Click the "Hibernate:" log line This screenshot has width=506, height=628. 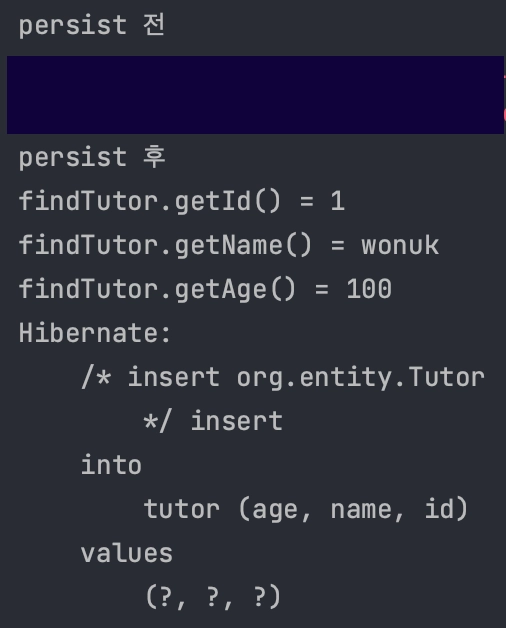click(x=95, y=333)
